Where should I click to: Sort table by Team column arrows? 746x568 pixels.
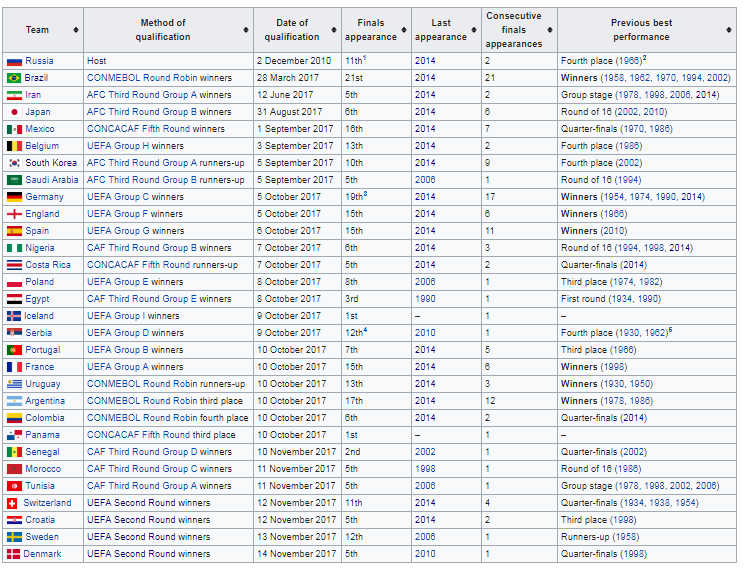pos(76,30)
